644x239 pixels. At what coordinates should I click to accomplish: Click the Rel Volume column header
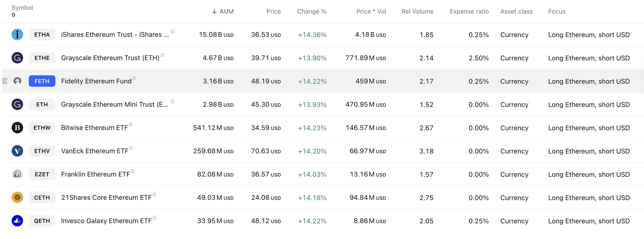[x=417, y=11]
